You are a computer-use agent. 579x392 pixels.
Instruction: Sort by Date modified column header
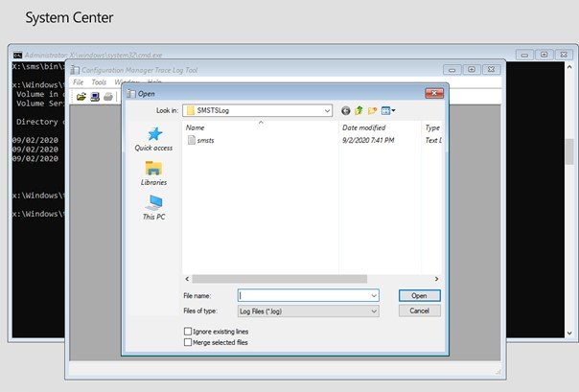coord(363,127)
